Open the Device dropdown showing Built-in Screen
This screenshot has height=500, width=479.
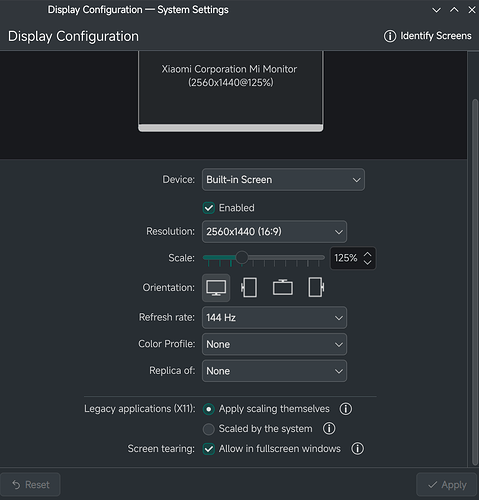click(x=283, y=180)
